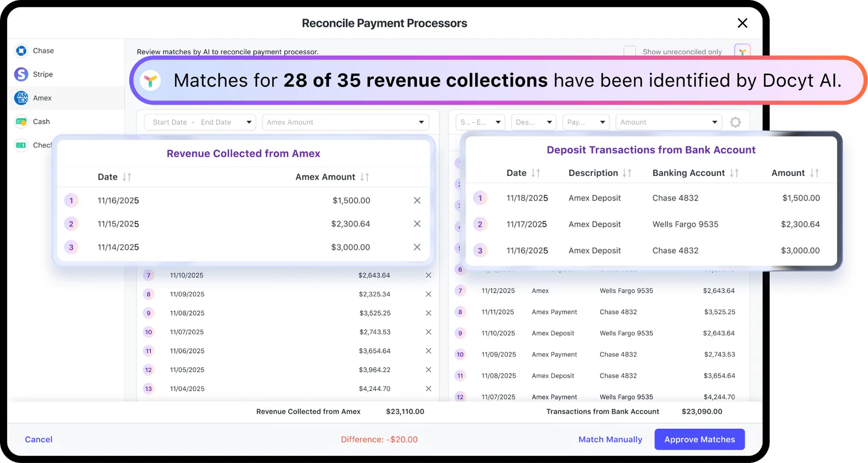Open the Des... description filter dropdown
The width and height of the screenshot is (868, 463).
click(x=534, y=122)
